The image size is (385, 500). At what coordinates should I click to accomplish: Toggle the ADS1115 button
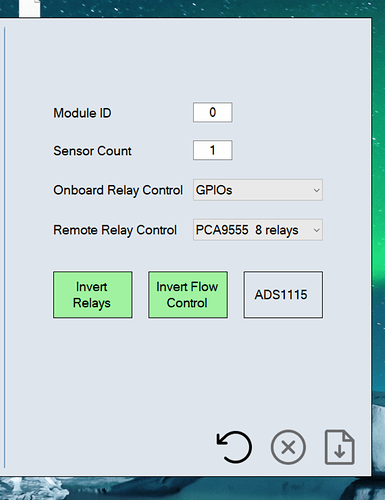pos(283,295)
